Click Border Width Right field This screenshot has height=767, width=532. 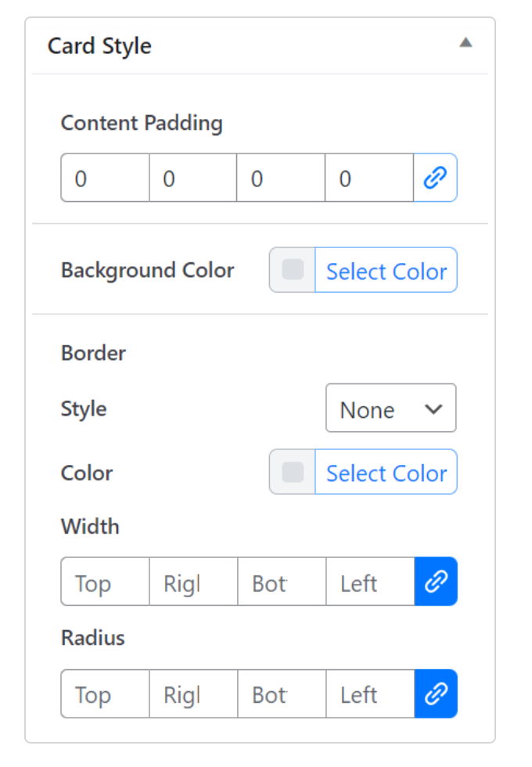click(192, 582)
